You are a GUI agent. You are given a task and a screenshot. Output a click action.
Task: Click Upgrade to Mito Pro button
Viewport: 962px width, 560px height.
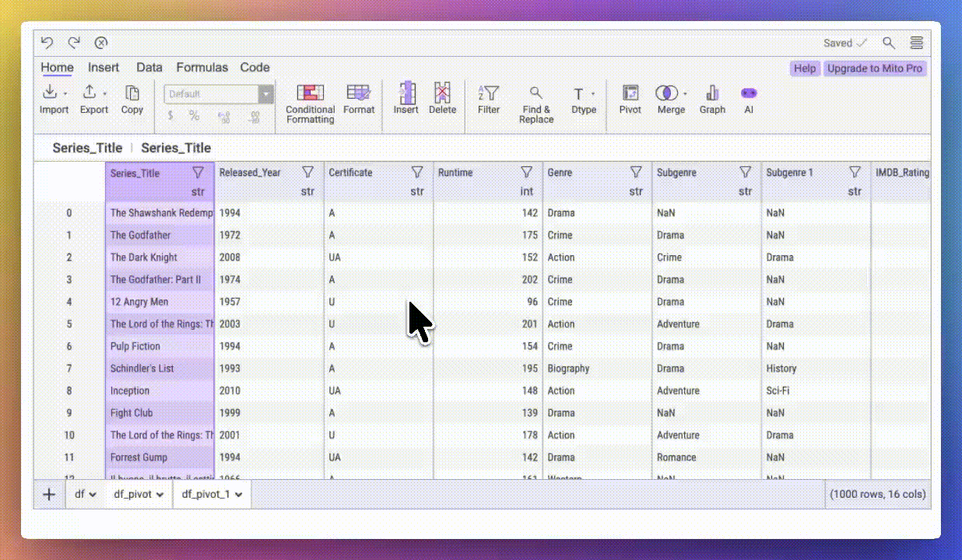874,68
